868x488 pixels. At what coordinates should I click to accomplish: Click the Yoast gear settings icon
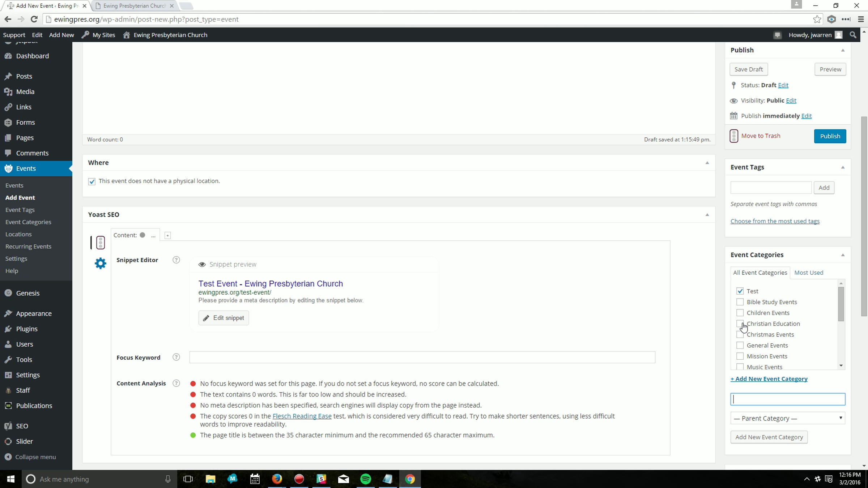click(100, 263)
